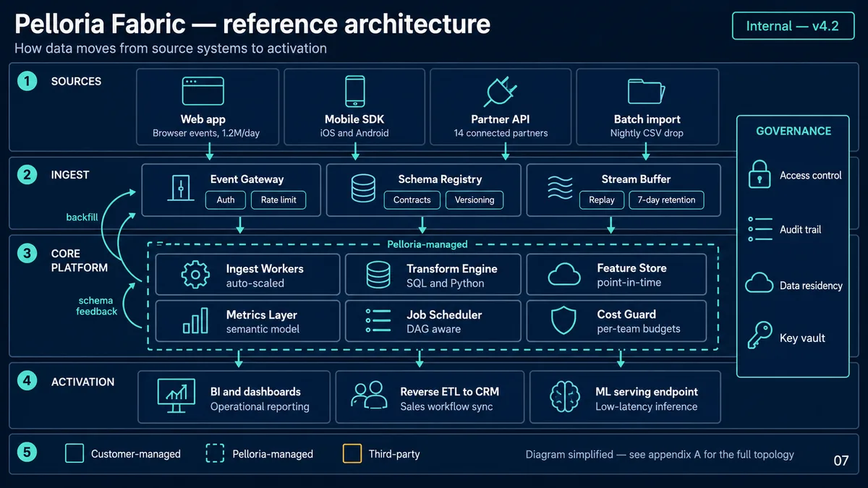Click the Pelloria Fabric slide title
The image size is (868, 488).
coord(252,24)
